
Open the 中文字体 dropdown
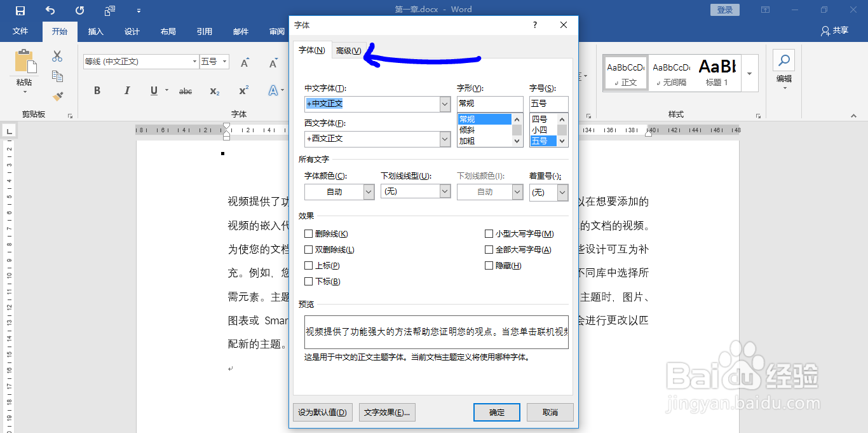(444, 104)
